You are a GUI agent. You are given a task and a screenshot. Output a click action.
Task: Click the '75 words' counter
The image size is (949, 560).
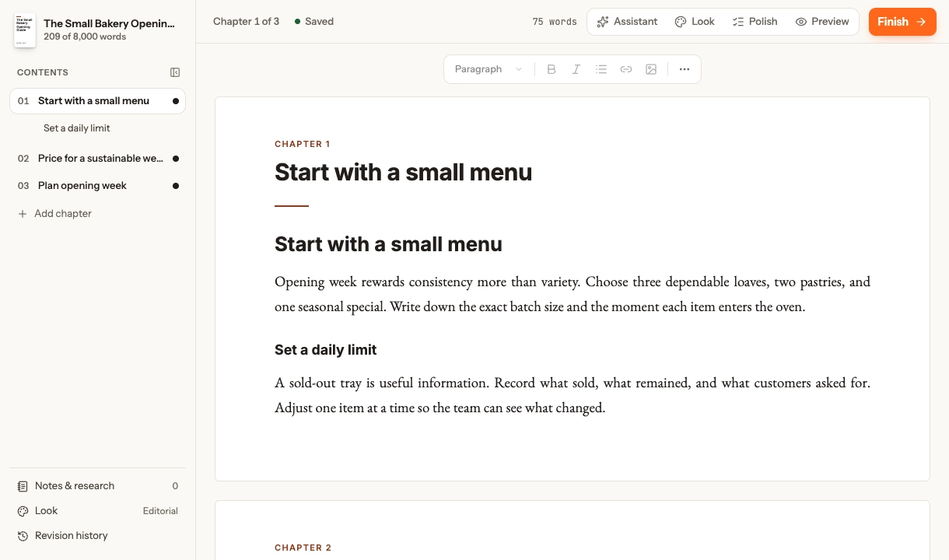tap(555, 22)
